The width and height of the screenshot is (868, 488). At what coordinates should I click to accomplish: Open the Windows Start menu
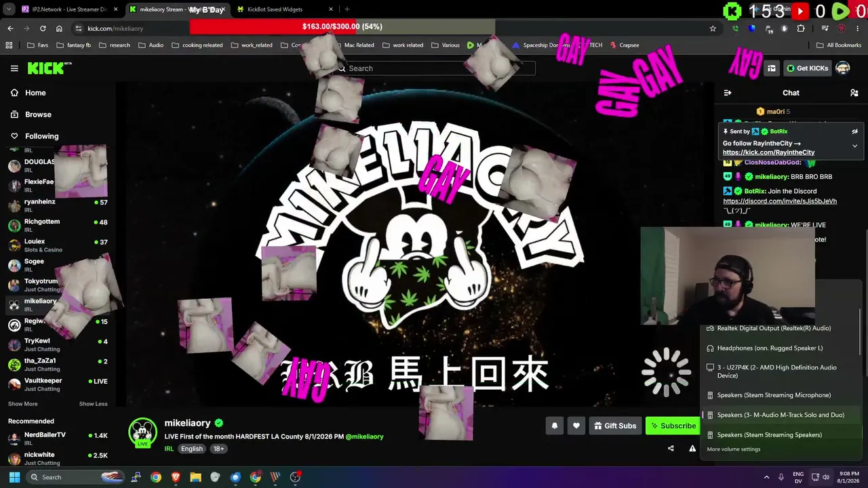[14, 477]
